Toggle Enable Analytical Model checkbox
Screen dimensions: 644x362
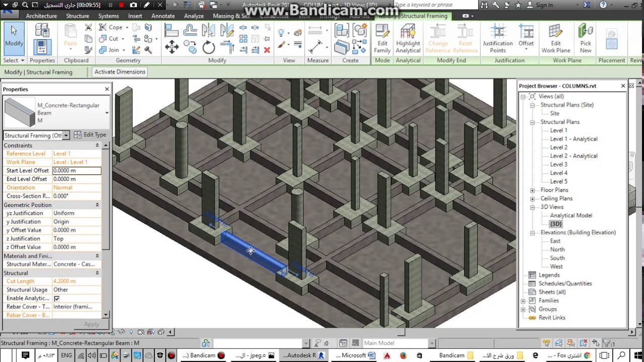pyautogui.click(x=56, y=298)
